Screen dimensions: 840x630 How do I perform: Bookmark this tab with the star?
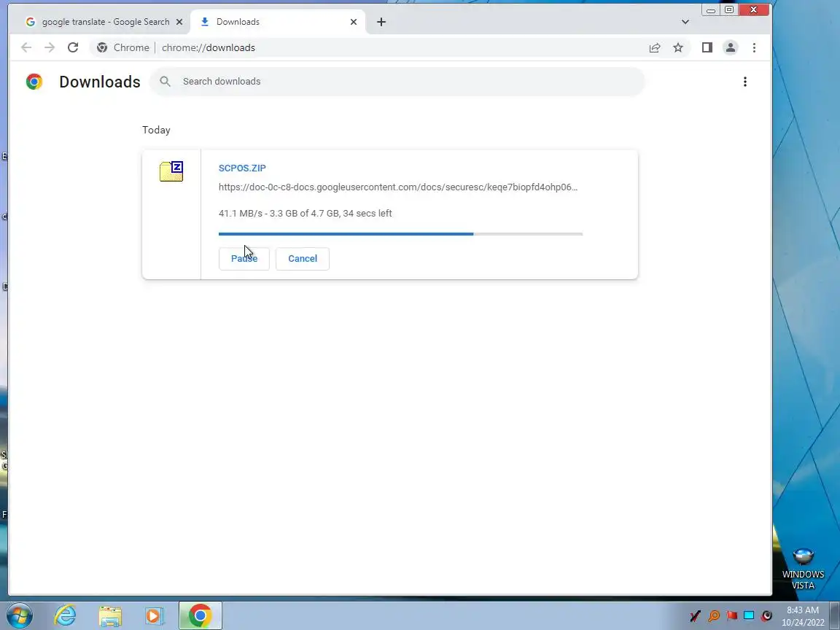point(678,47)
